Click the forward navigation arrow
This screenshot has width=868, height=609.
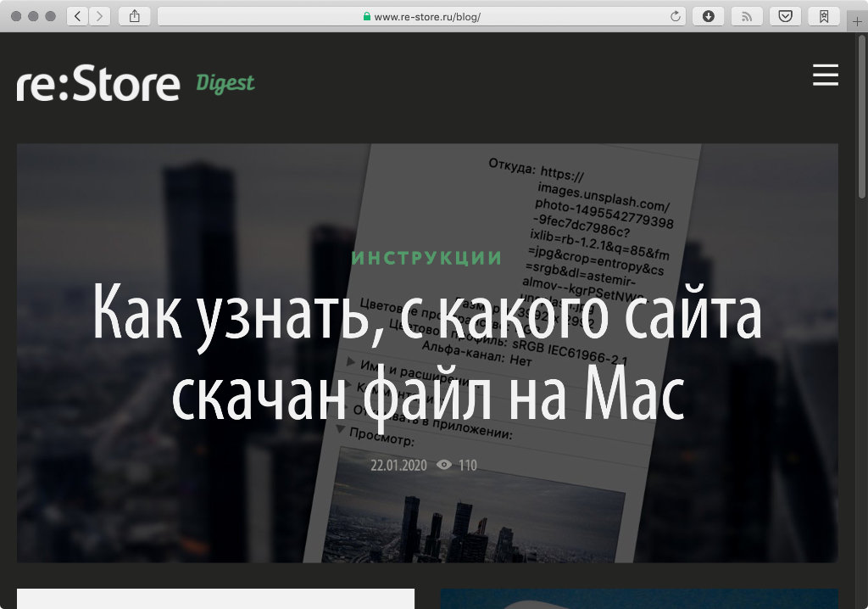click(100, 16)
